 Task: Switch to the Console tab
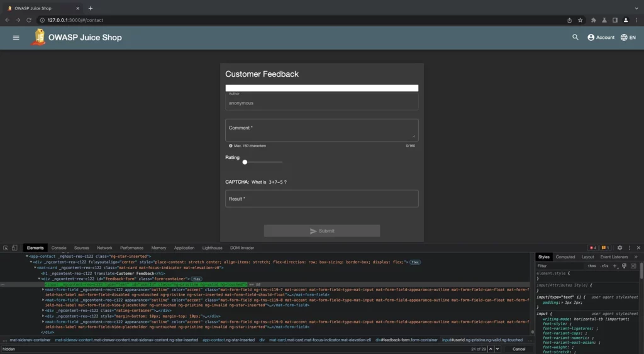click(58, 248)
